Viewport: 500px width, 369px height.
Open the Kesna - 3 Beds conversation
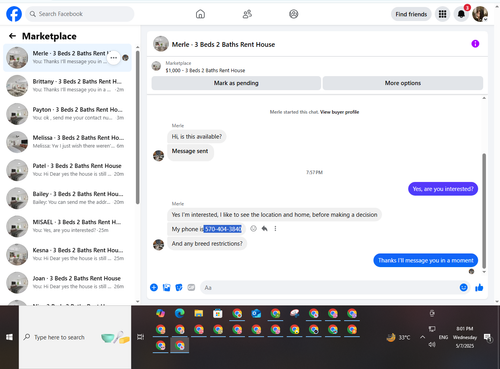(x=67, y=254)
